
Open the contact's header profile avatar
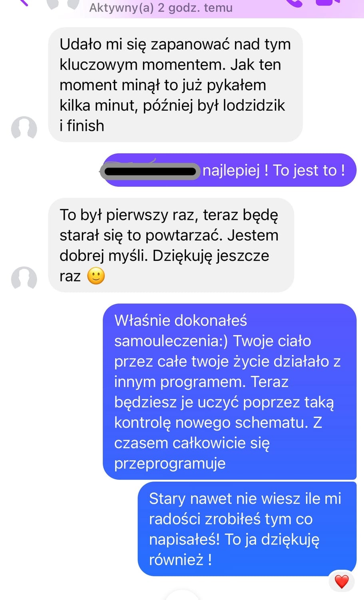point(63,4)
